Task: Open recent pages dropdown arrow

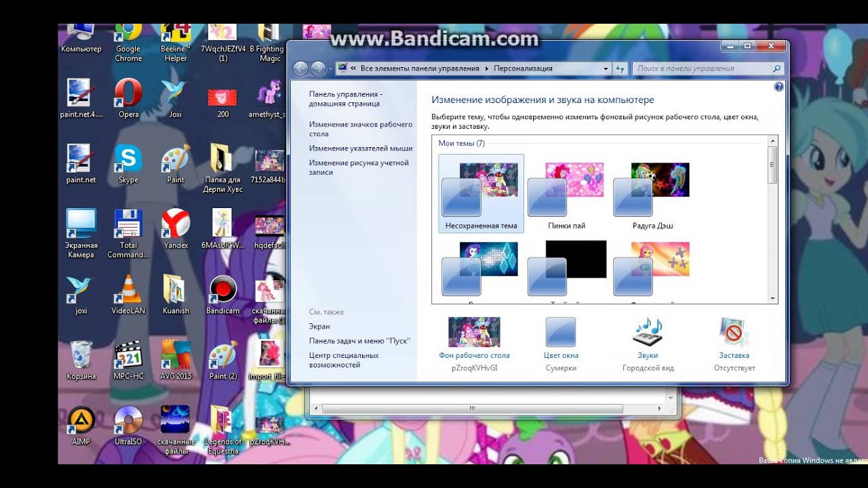Action: tap(331, 68)
